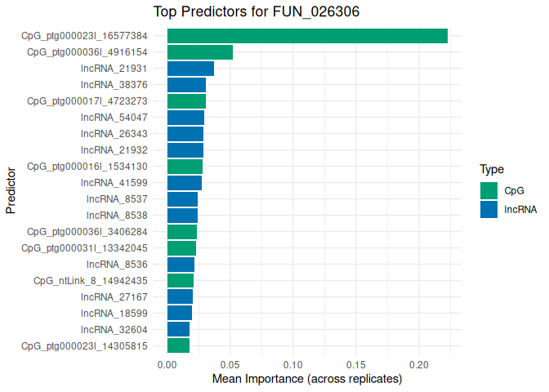Click the CpG_ptg000017l_4723273 bar
The height and width of the screenshot is (392, 549).
pos(186,101)
